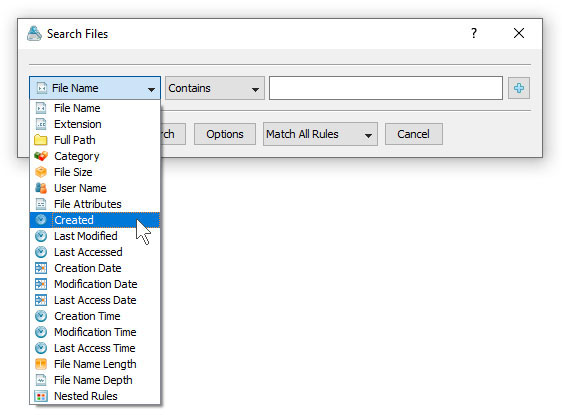
Task: Click the File Name icon in dropdown list
Action: (x=41, y=108)
